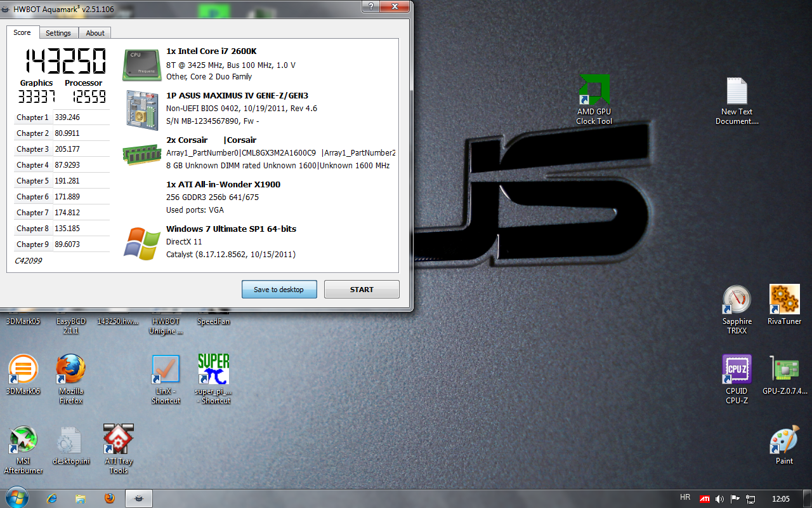
Task: Click the CPU chip icon in Aquamark
Action: (x=142, y=65)
